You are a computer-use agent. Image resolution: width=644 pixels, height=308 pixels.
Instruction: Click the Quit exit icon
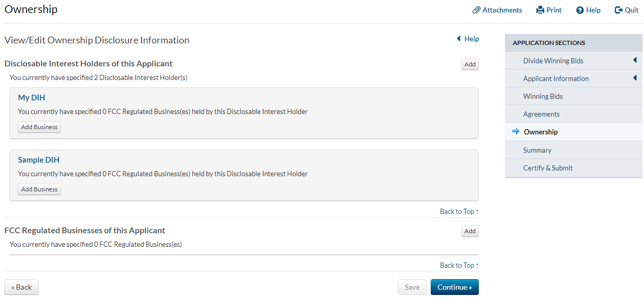click(619, 10)
